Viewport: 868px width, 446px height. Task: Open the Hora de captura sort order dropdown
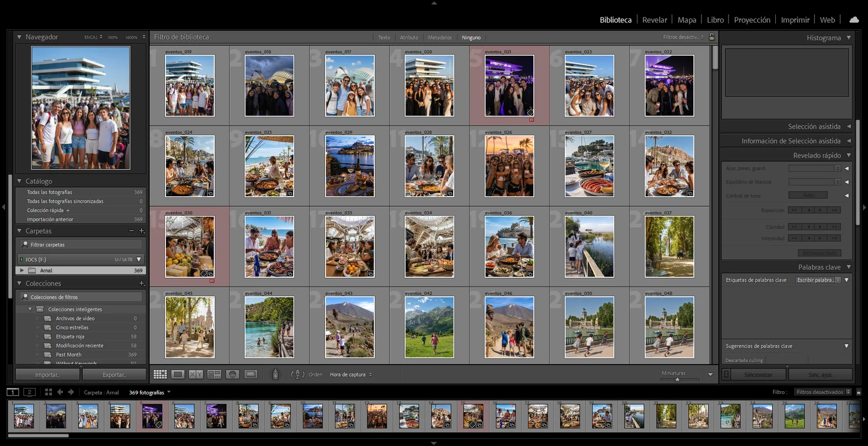tap(350, 374)
